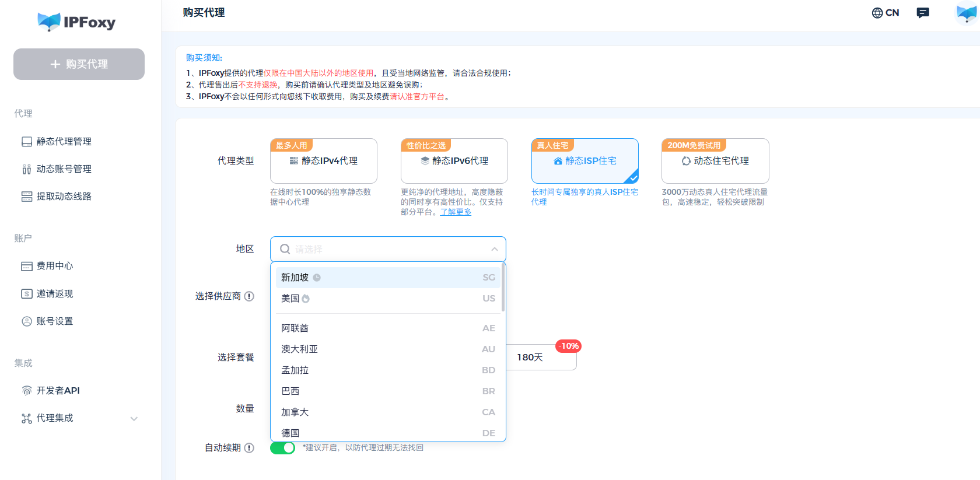Open 静态代理管理 in sidebar
Viewport: 980px width, 480px height.
[x=64, y=142]
